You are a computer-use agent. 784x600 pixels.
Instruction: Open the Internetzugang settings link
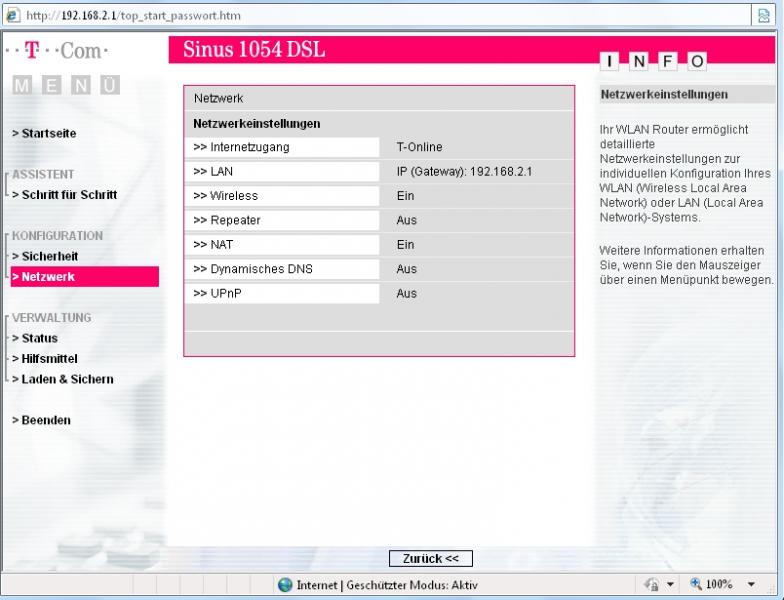tap(282, 147)
